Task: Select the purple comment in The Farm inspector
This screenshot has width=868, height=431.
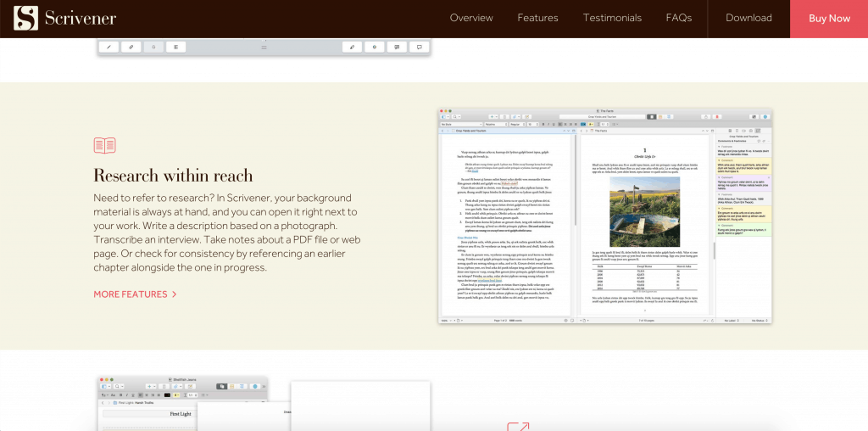Action: [x=743, y=182]
